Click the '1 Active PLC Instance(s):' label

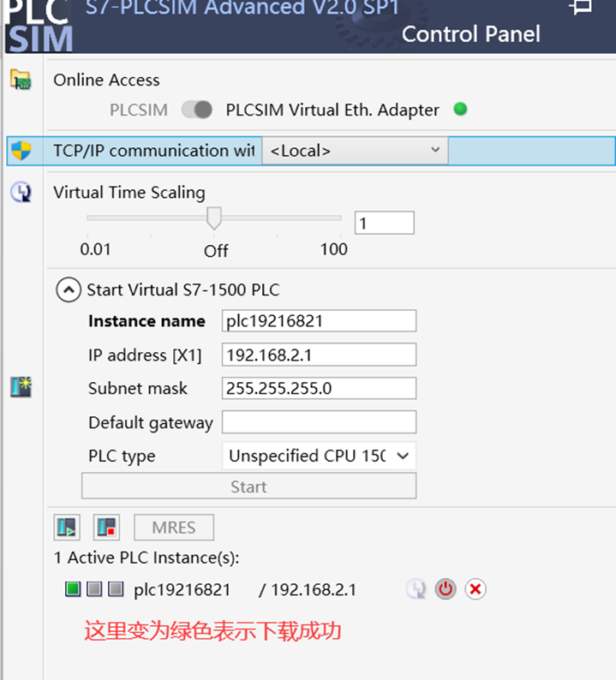(147, 558)
